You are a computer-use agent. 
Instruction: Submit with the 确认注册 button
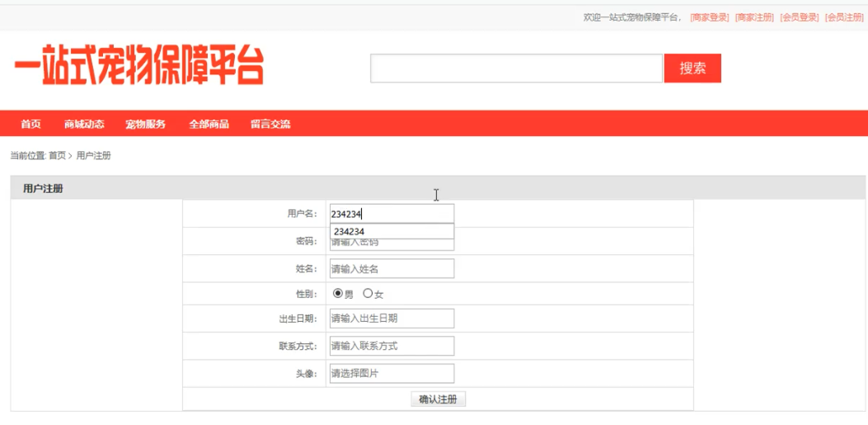coord(439,399)
